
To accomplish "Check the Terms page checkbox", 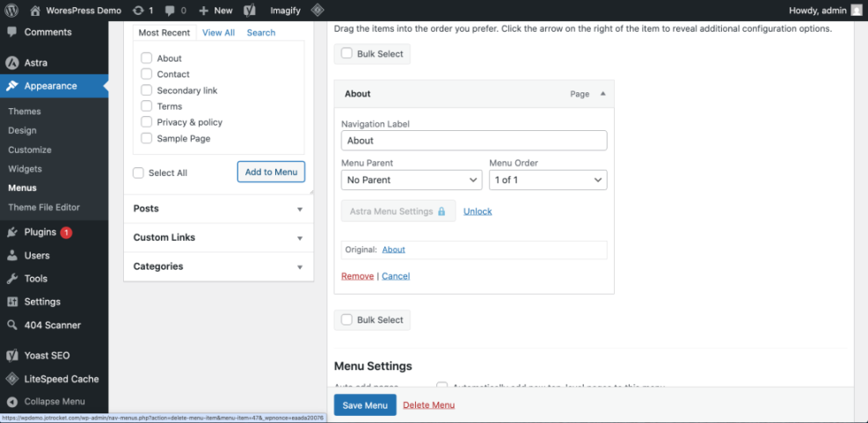I will point(146,106).
